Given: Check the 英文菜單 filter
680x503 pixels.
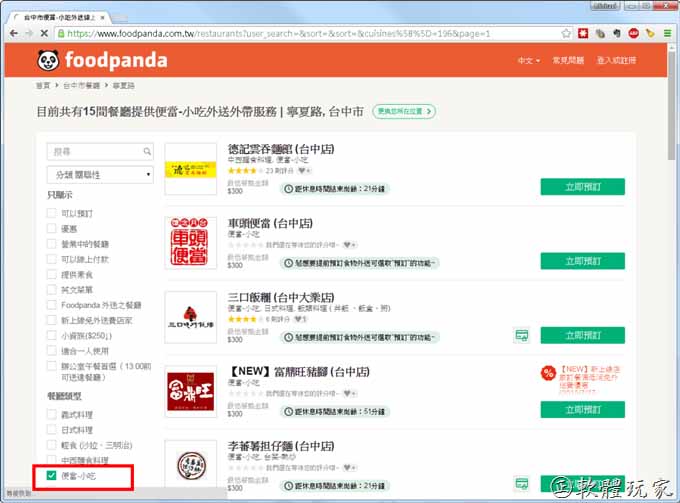Looking at the screenshot, I should (52, 289).
